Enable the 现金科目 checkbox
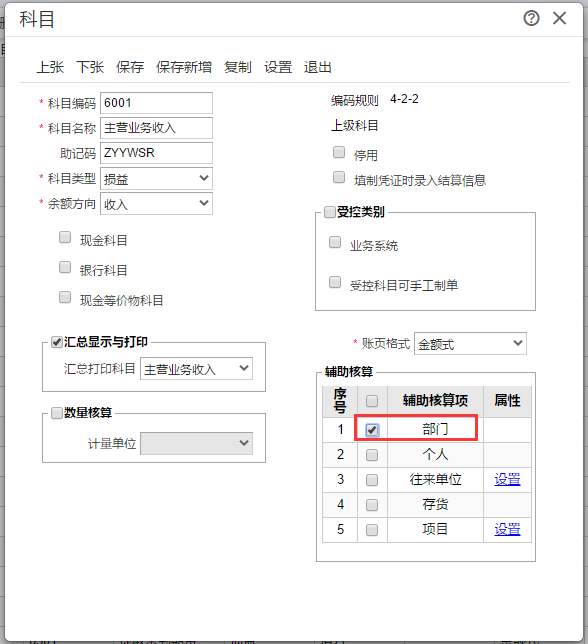The image size is (588, 644). pos(65,237)
